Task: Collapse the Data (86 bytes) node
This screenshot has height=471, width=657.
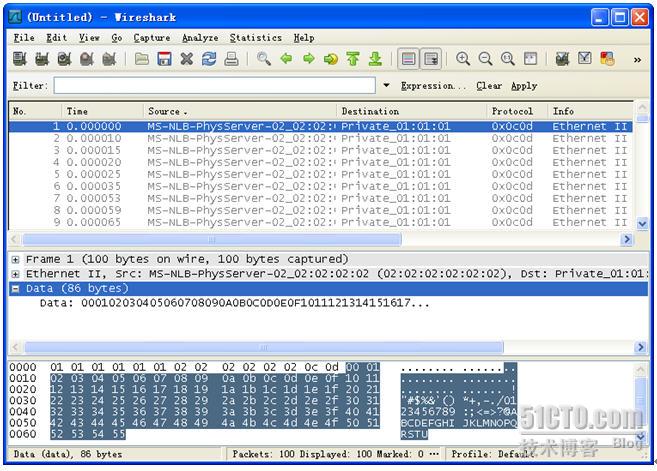Action: [x=16, y=289]
